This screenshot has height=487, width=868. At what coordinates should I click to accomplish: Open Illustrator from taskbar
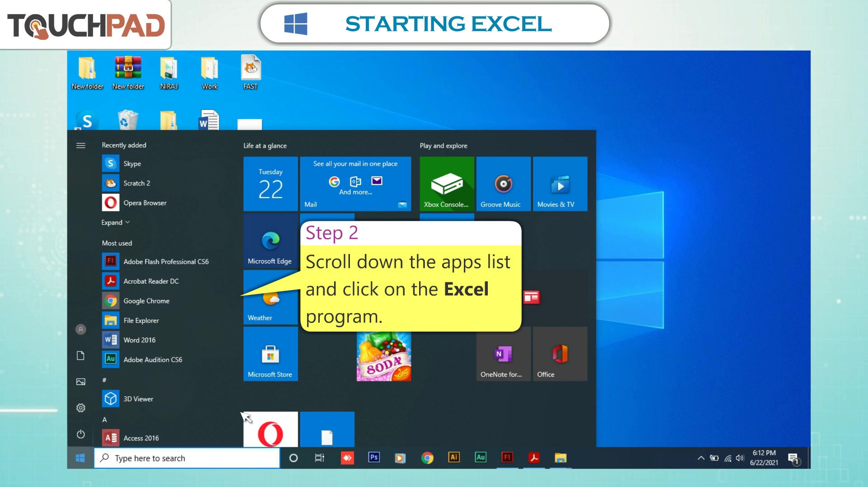click(x=454, y=458)
